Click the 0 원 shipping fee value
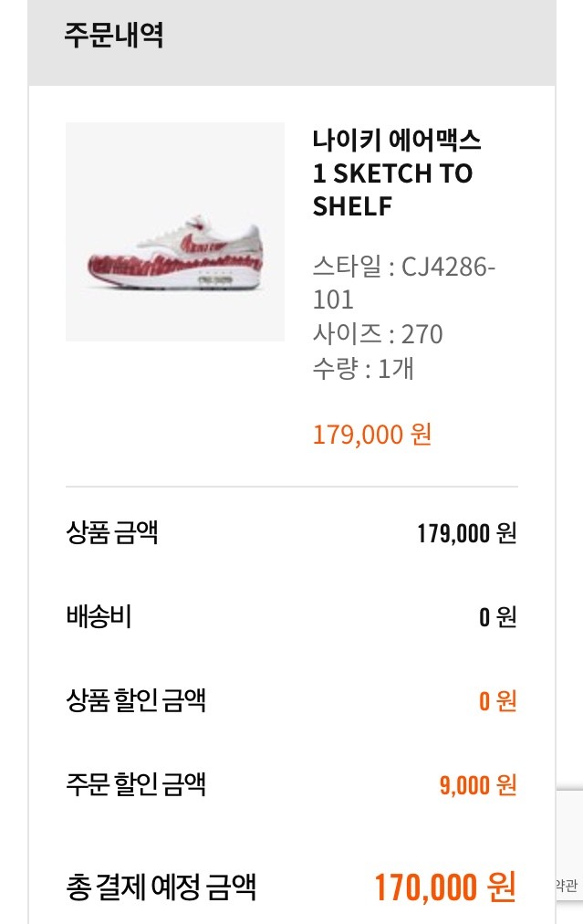Screen dimensions: 583x924 tap(497, 618)
